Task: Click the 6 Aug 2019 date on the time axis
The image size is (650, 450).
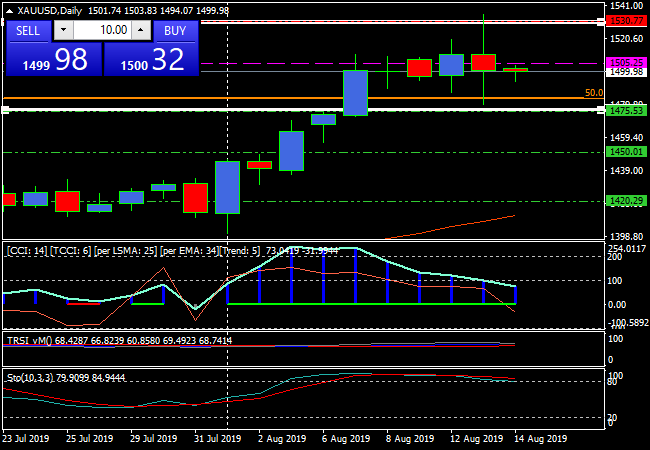Action: pyautogui.click(x=345, y=438)
